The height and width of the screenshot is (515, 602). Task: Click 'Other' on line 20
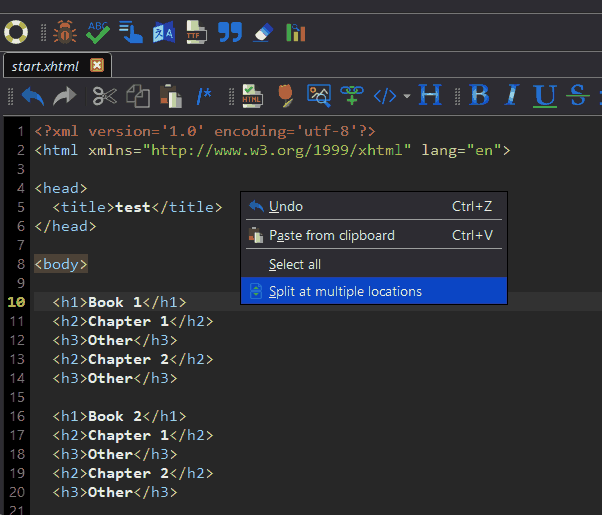tap(111, 492)
